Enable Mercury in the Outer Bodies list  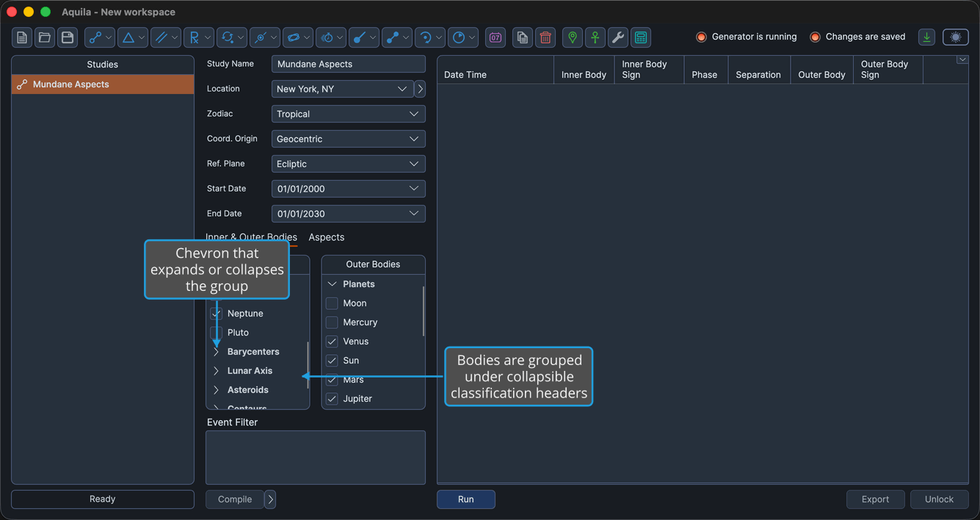pos(332,322)
